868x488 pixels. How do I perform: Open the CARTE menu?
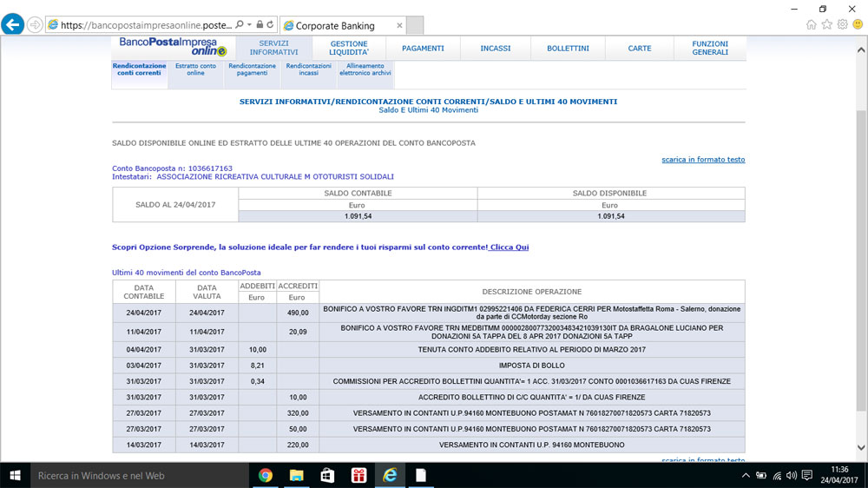click(640, 48)
